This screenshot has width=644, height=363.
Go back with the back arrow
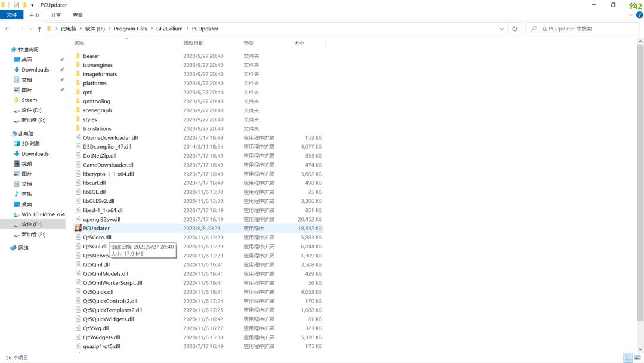8,29
